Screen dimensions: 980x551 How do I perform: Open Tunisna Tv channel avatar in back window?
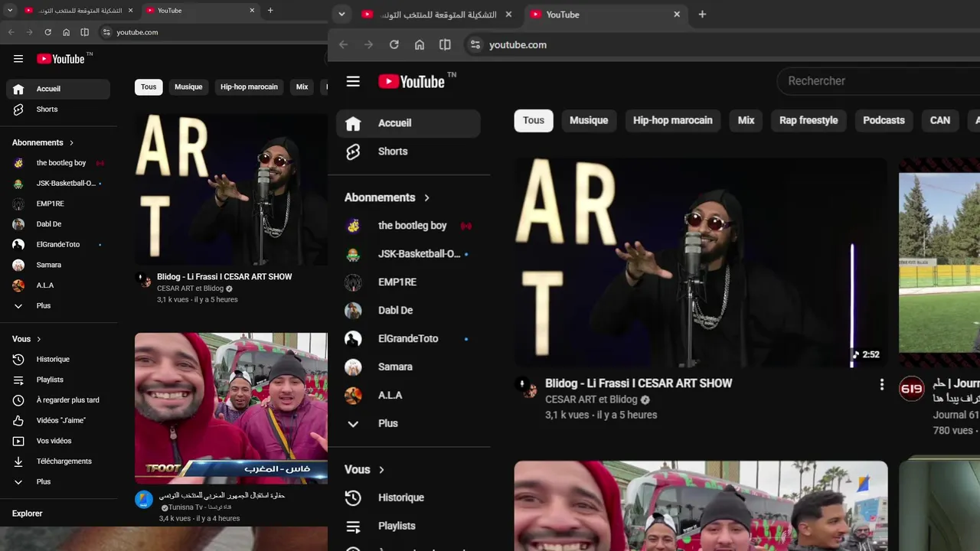pyautogui.click(x=144, y=500)
